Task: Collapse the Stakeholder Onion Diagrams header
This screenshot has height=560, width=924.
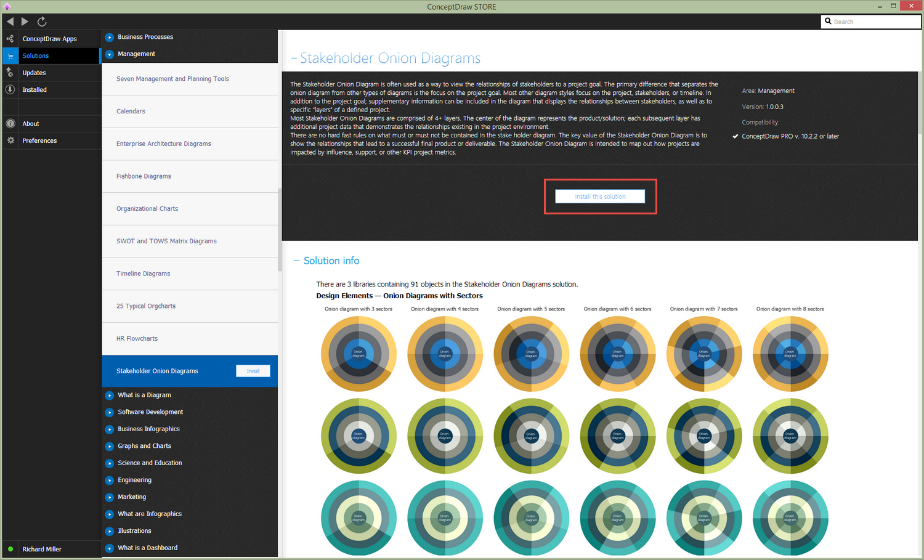Action: click(x=294, y=59)
